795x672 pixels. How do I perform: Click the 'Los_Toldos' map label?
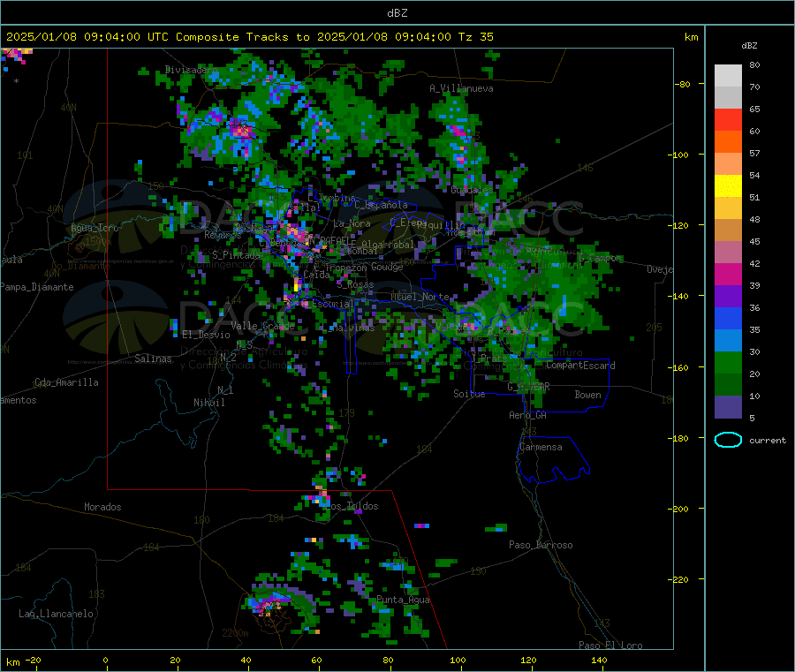352,506
